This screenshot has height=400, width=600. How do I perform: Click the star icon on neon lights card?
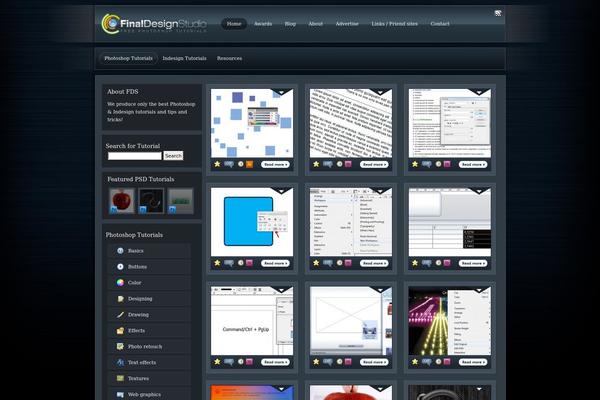[x=415, y=362]
